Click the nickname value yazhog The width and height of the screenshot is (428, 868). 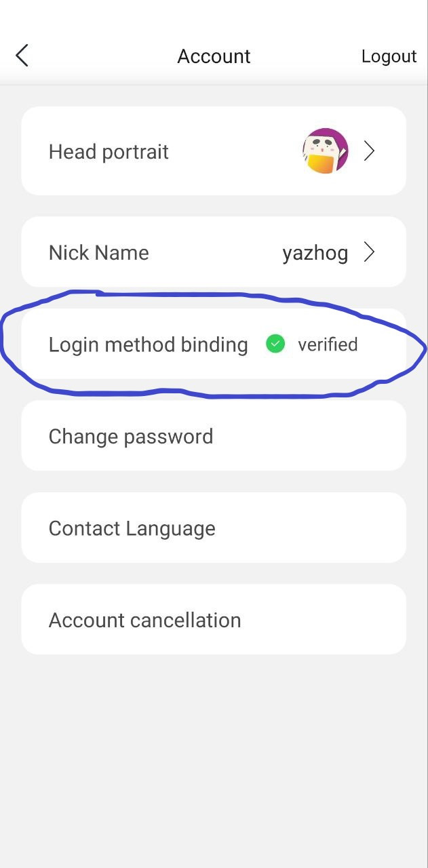315,254
